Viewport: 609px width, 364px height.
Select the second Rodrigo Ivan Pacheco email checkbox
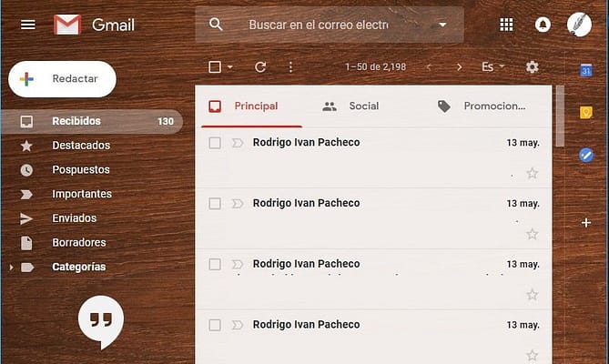[215, 203]
